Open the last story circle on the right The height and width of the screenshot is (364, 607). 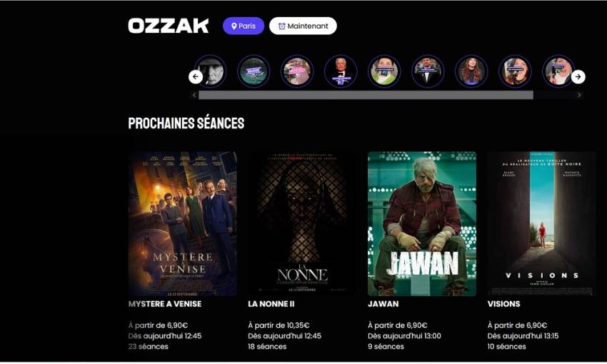click(x=558, y=71)
